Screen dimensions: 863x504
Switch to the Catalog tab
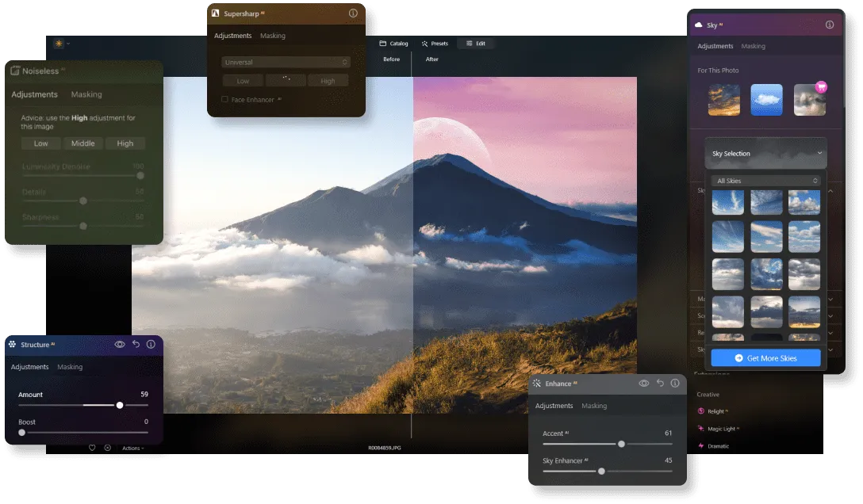click(x=393, y=44)
